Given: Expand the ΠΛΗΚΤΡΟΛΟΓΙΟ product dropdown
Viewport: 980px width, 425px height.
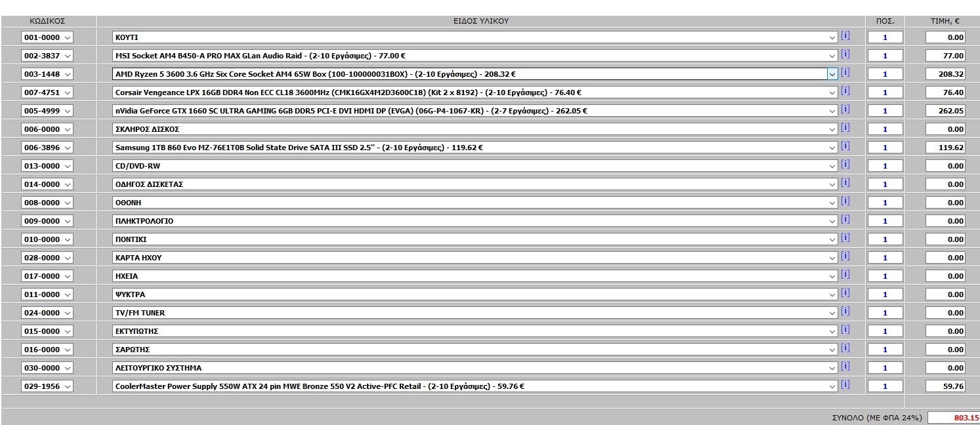Looking at the screenshot, I should click(x=475, y=221).
